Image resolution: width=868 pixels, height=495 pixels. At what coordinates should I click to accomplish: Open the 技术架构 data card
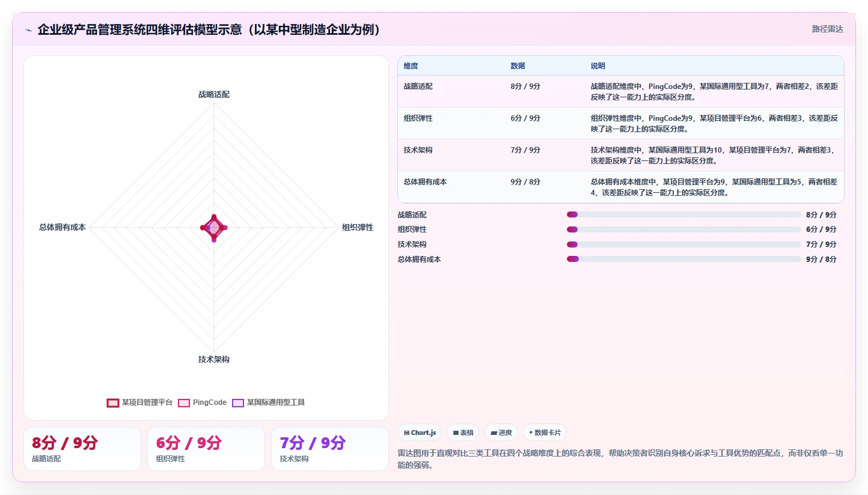pos(330,449)
